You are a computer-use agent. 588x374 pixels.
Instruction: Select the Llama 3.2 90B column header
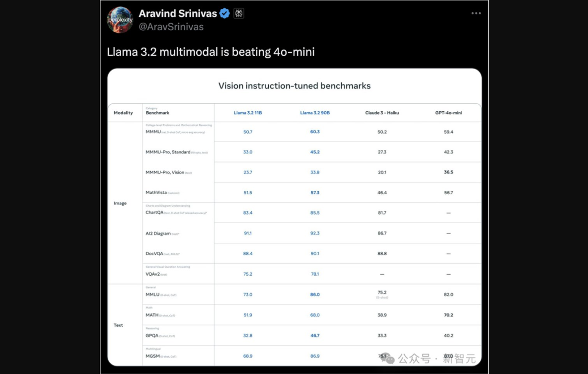pyautogui.click(x=315, y=113)
